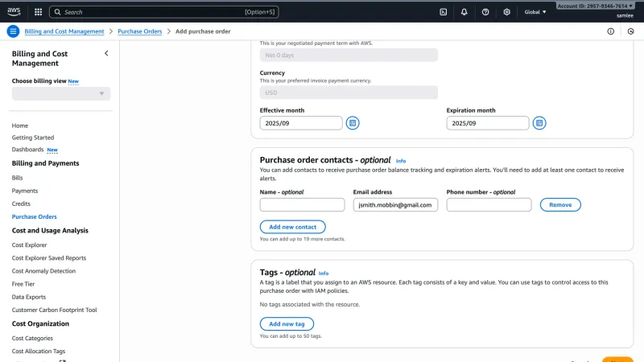
Task: Click the AWS logo home icon
Action: pos(14,11)
